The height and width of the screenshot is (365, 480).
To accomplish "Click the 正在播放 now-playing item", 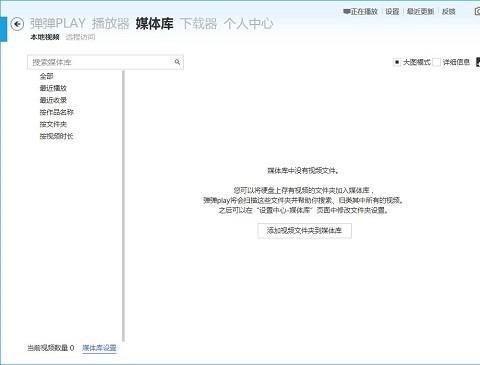I will tap(360, 12).
